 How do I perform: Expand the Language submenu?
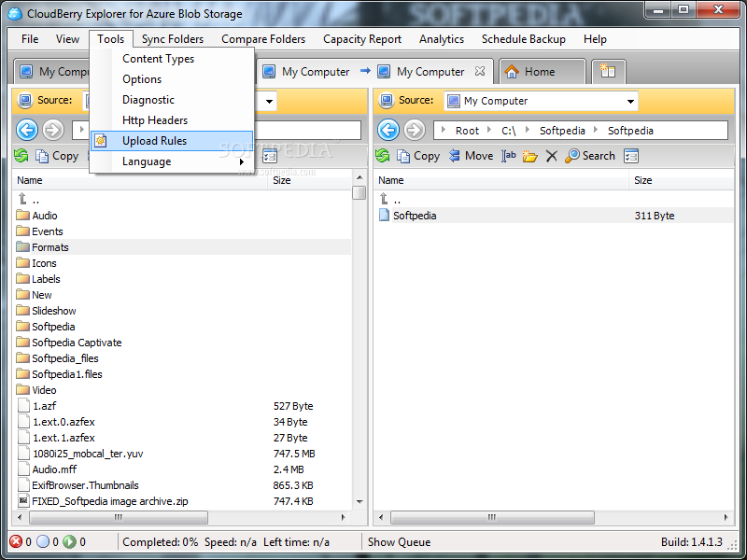(x=172, y=161)
